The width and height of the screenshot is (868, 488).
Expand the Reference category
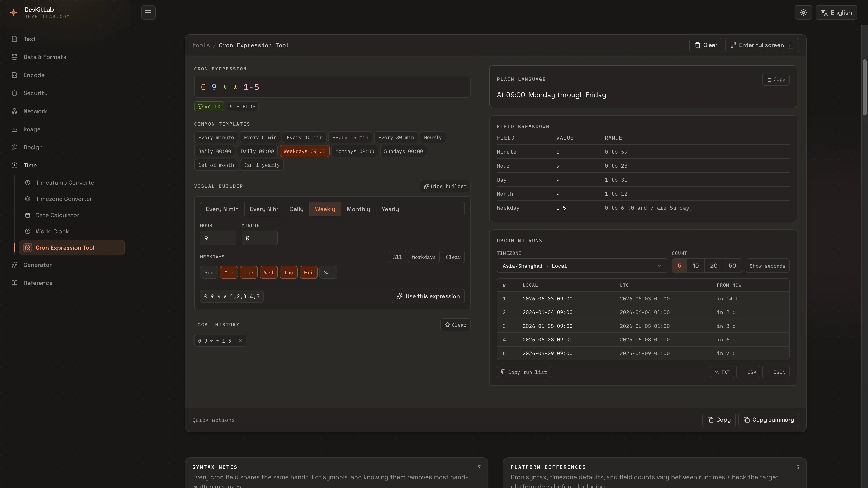coord(65,283)
